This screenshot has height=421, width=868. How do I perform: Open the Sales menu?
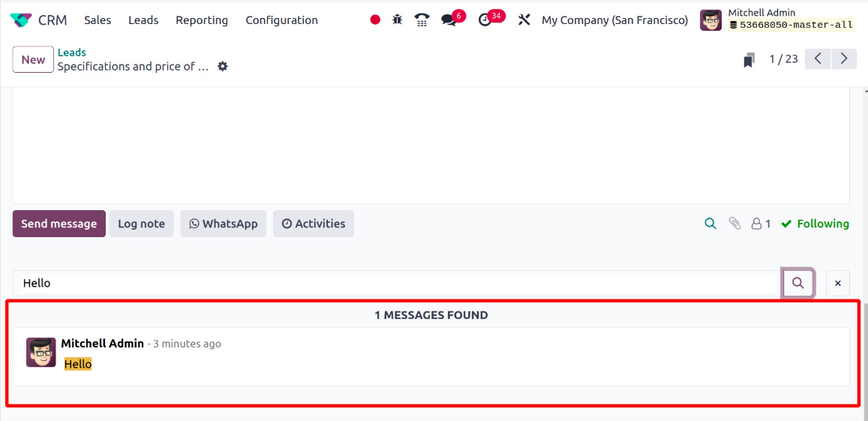click(x=98, y=20)
